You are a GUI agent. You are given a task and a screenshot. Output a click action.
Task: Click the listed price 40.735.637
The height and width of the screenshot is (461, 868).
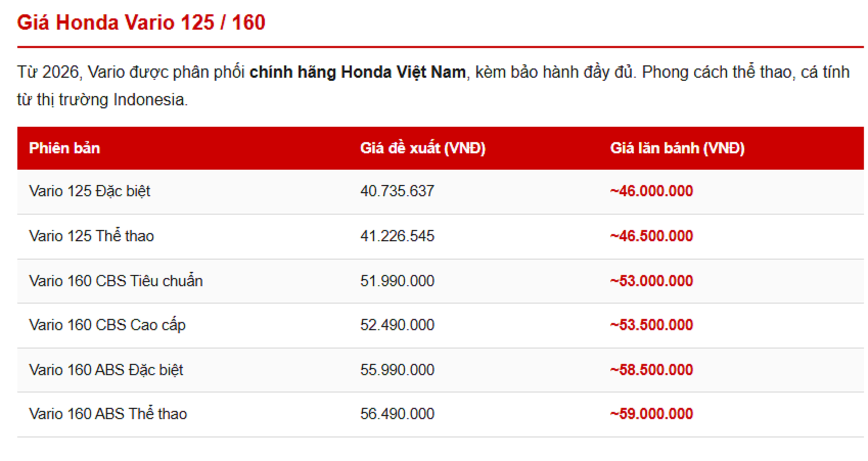[397, 191]
